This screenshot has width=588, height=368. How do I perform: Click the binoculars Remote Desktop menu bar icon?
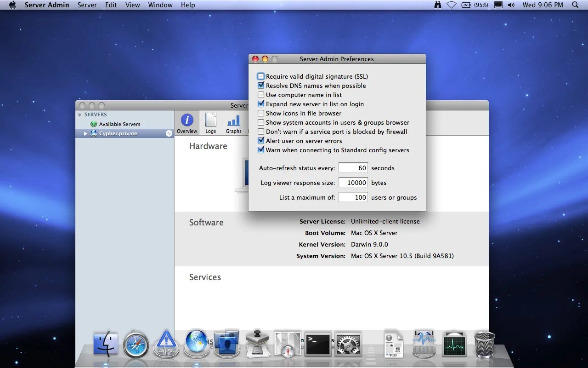[438, 5]
